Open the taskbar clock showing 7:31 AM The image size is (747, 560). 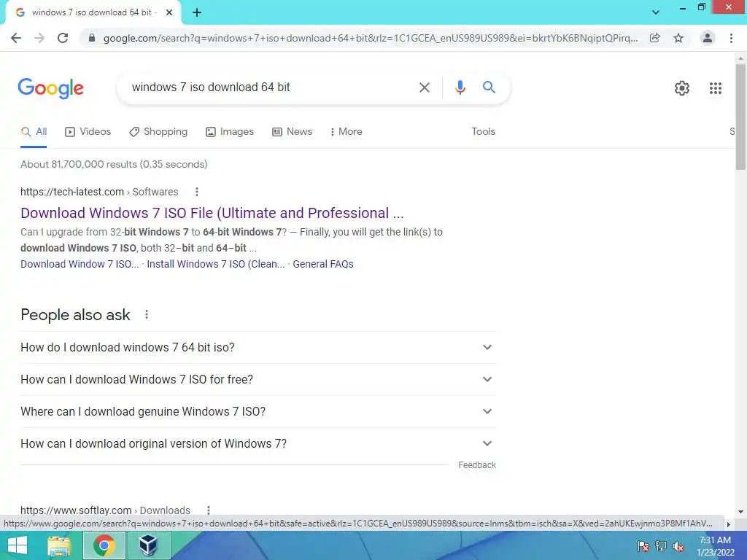click(x=715, y=546)
